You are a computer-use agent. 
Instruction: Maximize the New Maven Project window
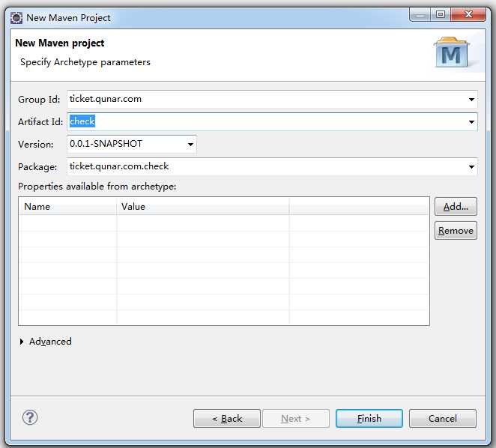(441, 14)
